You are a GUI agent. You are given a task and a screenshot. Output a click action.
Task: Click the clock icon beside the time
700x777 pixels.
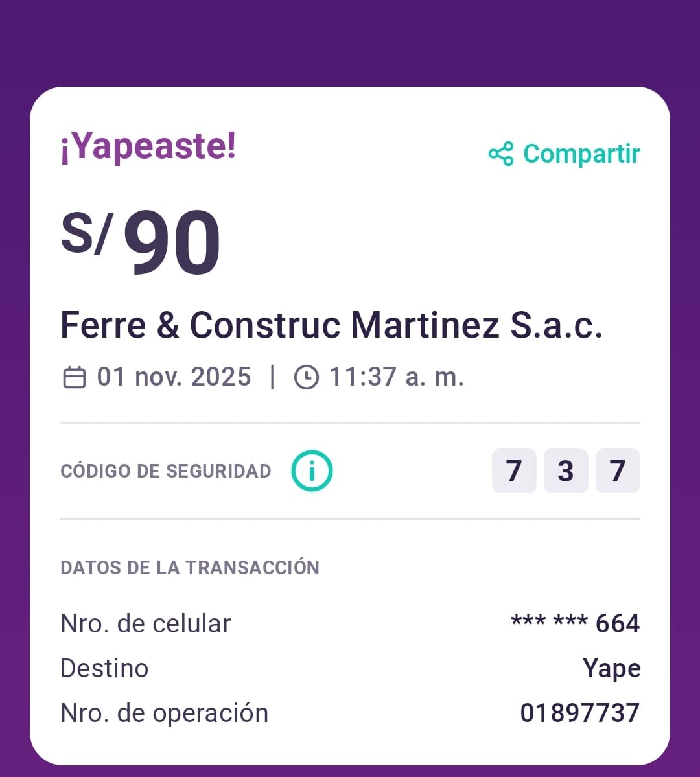[306, 377]
